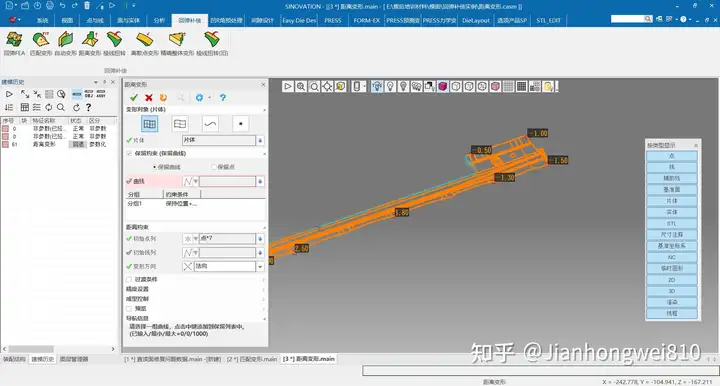
Task: Open the 变形方向 direction dropdown showing 法向
Action: tap(260, 267)
